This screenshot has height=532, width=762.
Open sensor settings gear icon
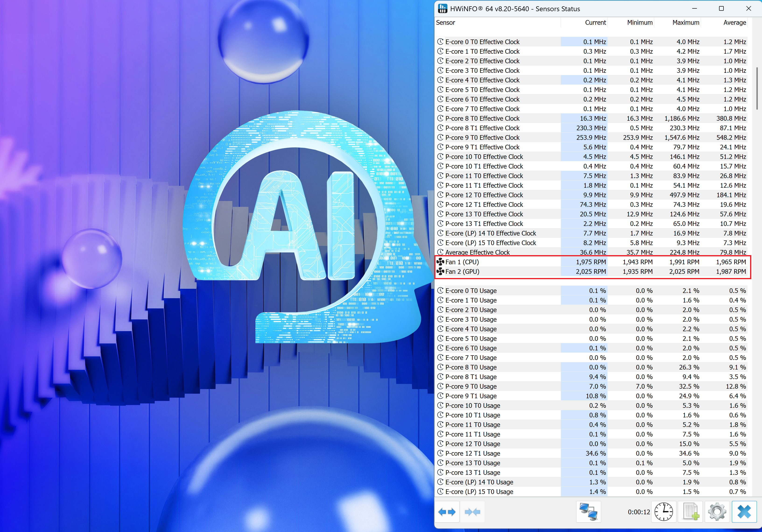717,512
